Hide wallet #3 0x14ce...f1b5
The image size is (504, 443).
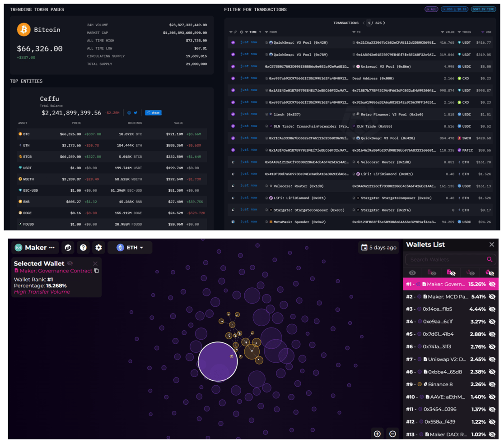[x=492, y=309]
